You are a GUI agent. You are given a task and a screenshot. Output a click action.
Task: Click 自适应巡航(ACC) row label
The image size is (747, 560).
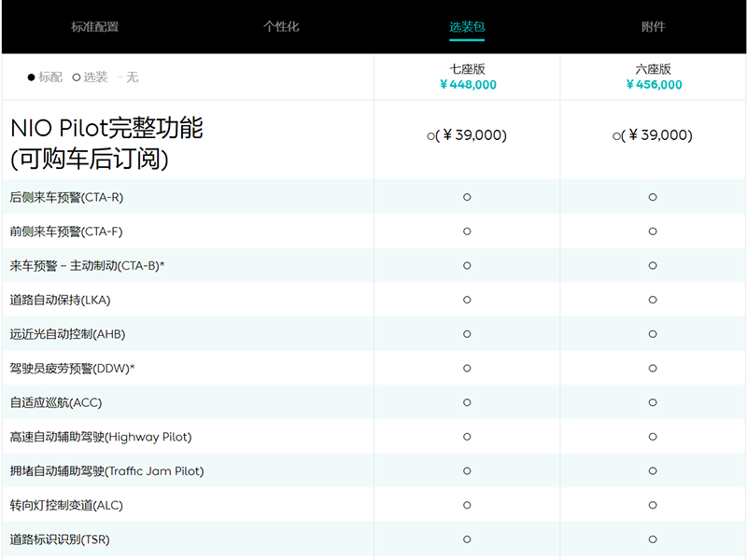click(x=56, y=403)
